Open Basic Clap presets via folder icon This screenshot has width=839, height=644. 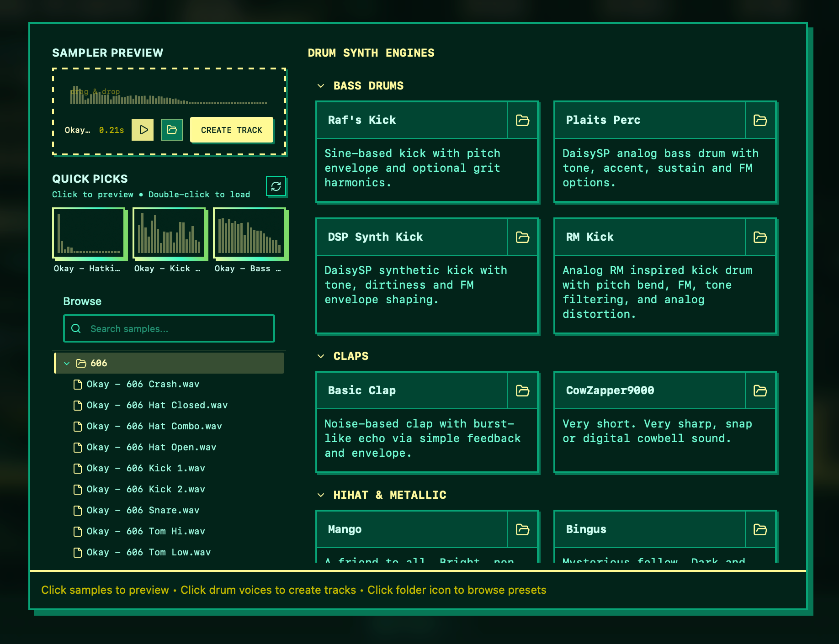[522, 391]
